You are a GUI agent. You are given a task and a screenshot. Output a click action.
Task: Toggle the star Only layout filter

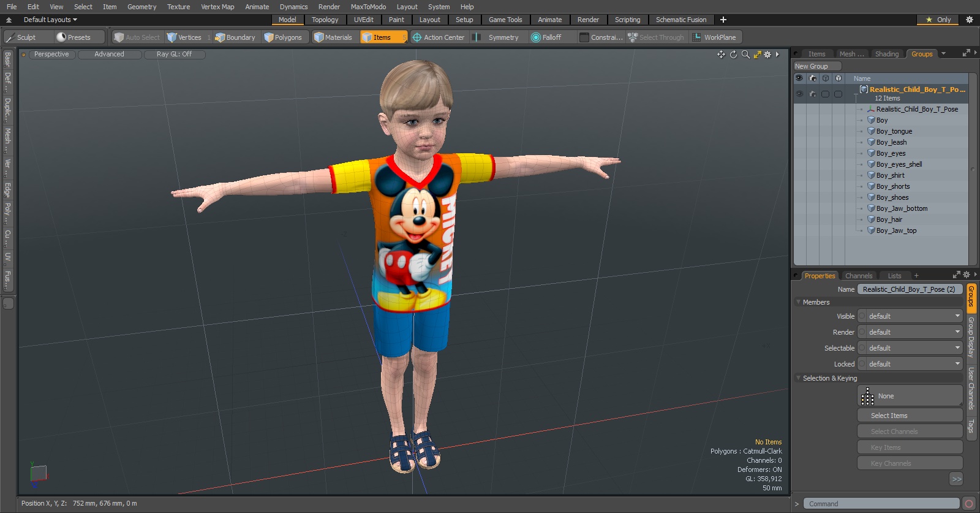pyautogui.click(x=938, y=20)
